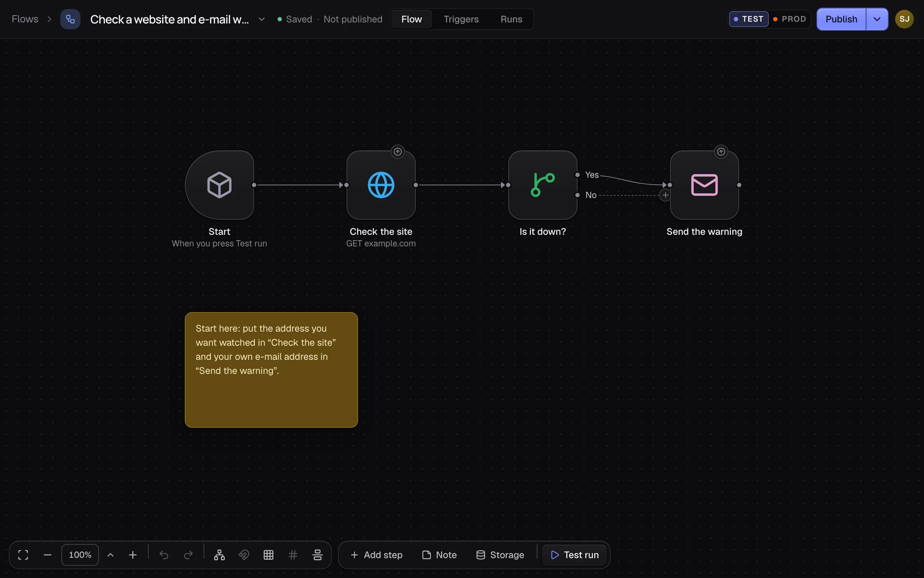Zoom in with the plus icon

[x=132, y=555]
